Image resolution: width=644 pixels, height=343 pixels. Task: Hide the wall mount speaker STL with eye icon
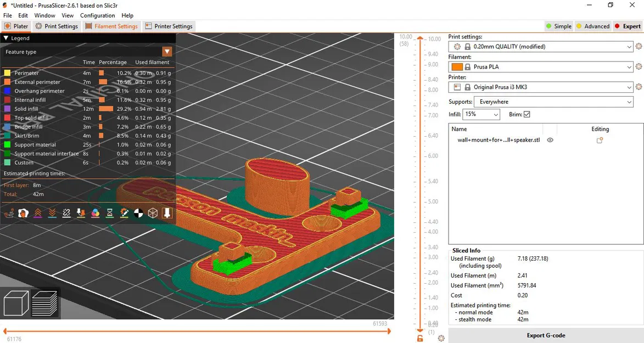coord(550,140)
